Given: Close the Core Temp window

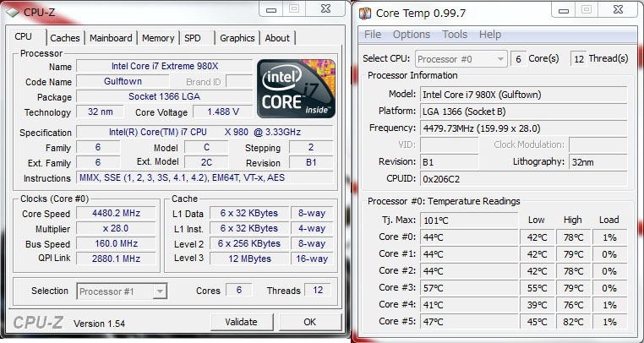Looking at the screenshot, I should [x=618, y=10].
